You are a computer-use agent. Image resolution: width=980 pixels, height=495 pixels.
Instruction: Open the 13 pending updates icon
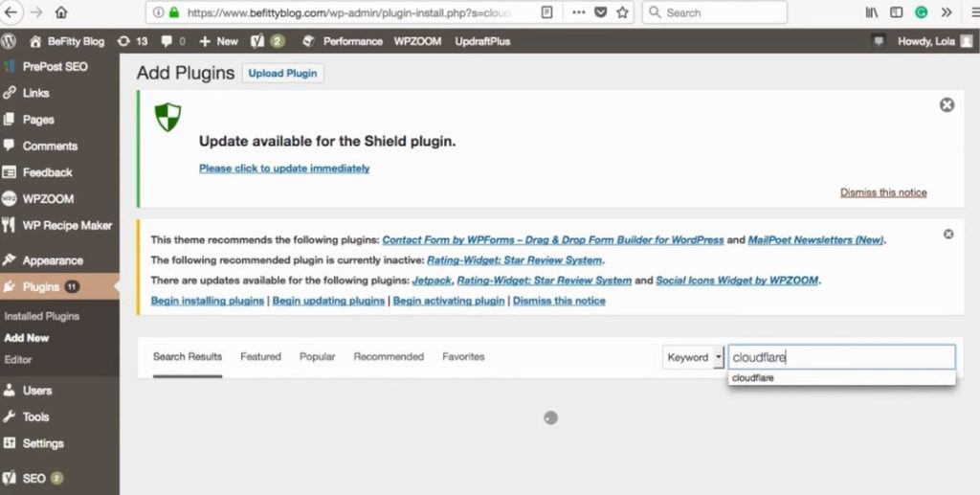coord(132,41)
